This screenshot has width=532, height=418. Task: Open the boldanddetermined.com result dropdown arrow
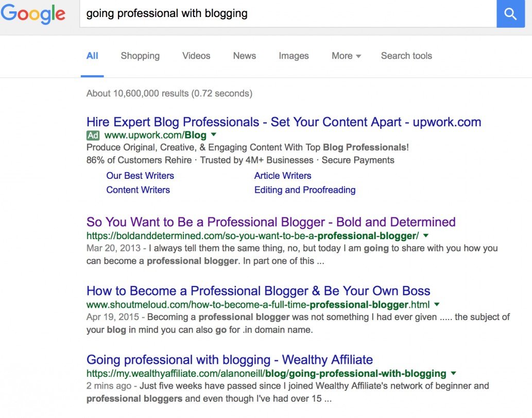click(x=426, y=236)
